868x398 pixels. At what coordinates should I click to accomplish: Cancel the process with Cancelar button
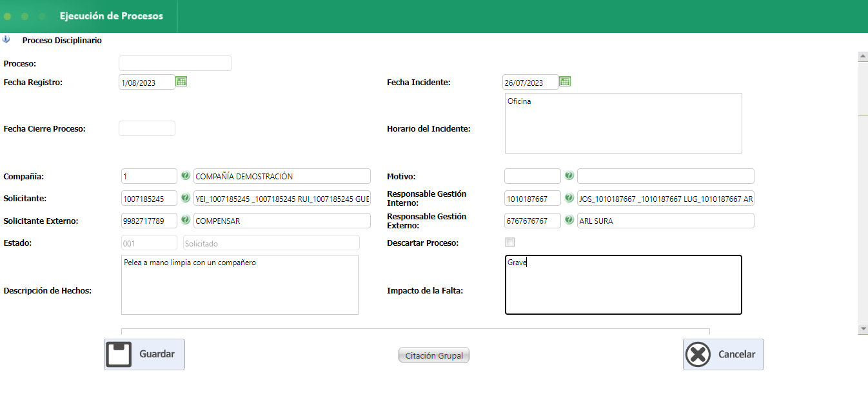724,354
